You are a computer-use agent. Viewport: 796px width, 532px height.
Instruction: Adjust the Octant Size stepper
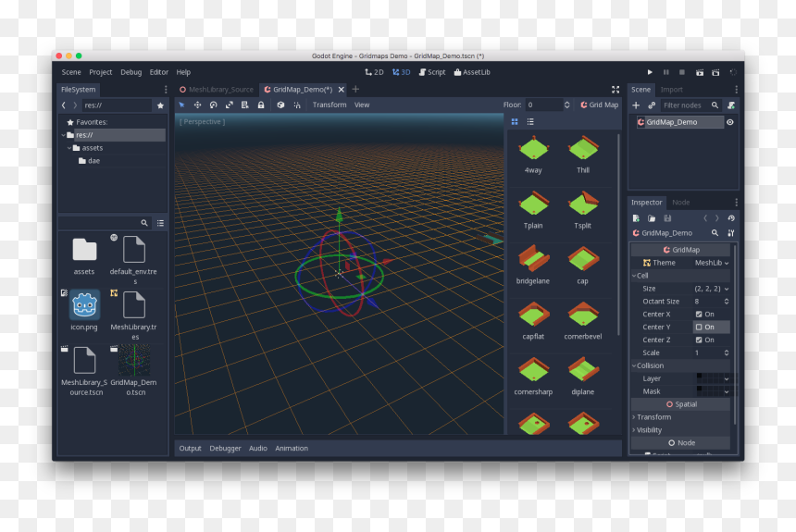pos(727,301)
